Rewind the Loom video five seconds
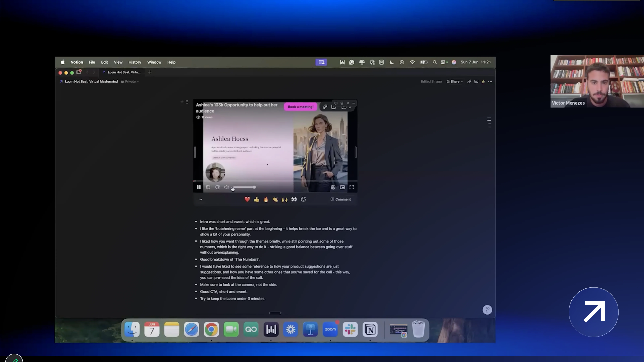The height and width of the screenshot is (362, 644). 208,187
